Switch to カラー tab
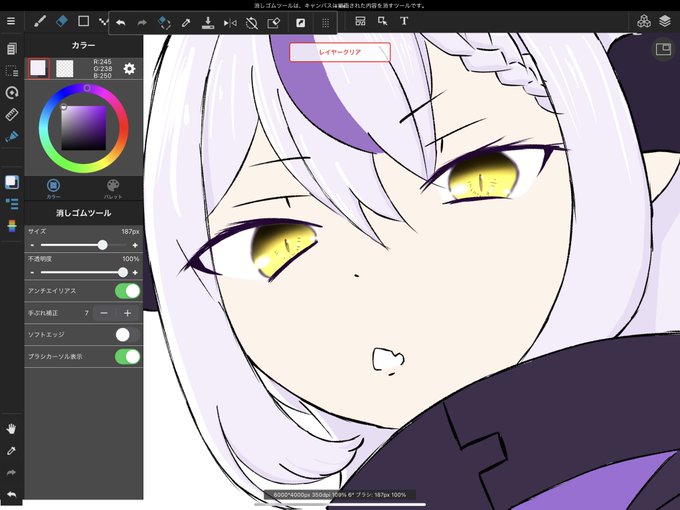The image size is (680, 510). coord(53,189)
